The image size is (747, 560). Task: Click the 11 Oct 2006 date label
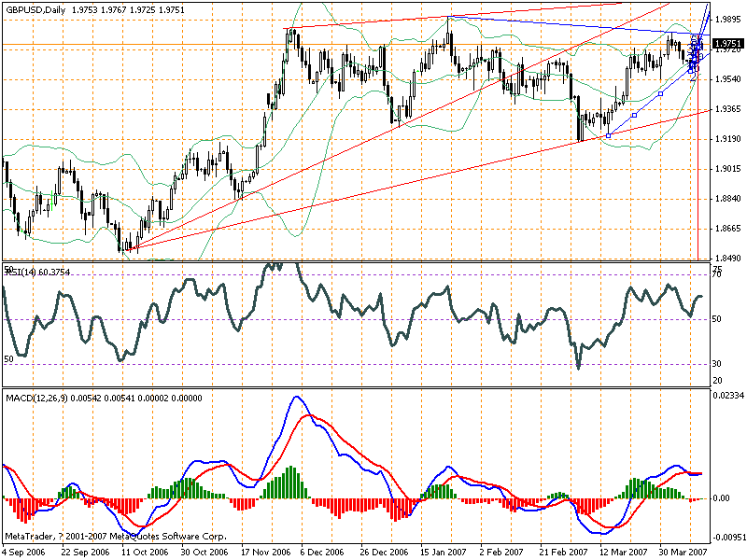(145, 552)
